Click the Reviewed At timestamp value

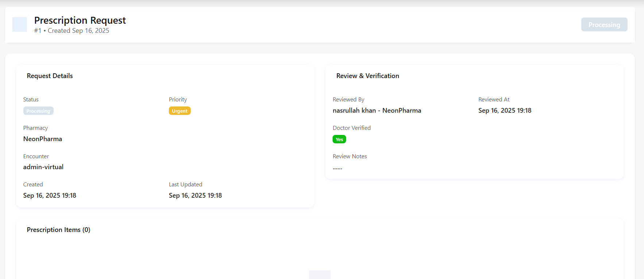point(505,111)
